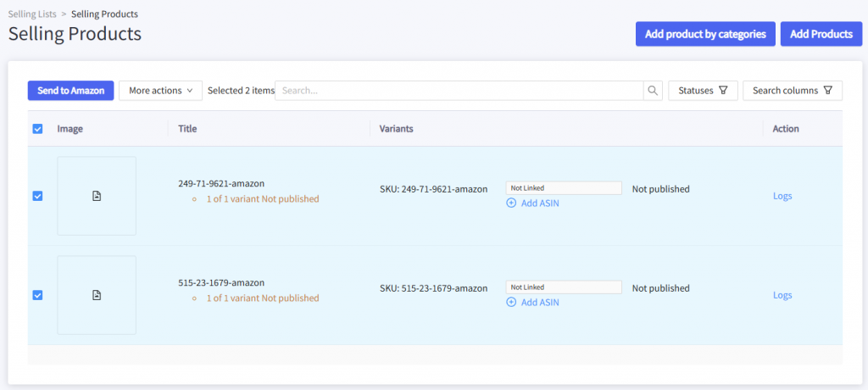Go to Selling Lists breadcrumb
868x390 pixels.
(x=33, y=14)
